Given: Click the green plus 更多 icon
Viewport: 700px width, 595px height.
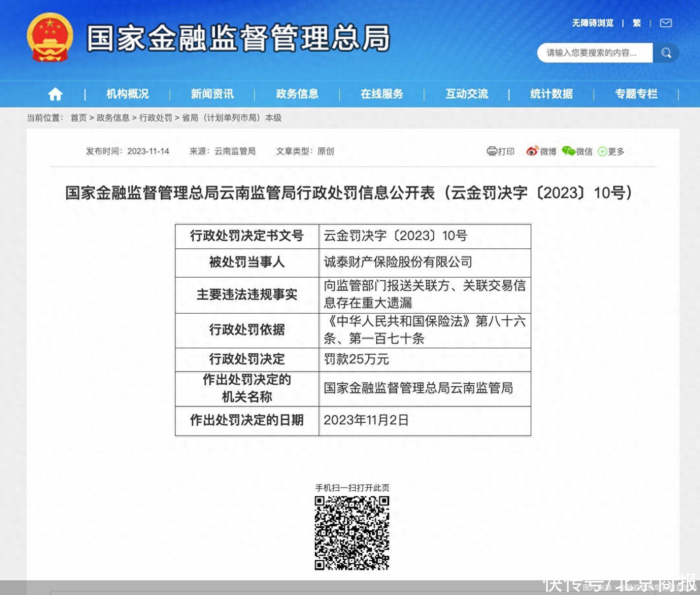Looking at the screenshot, I should 602,151.
